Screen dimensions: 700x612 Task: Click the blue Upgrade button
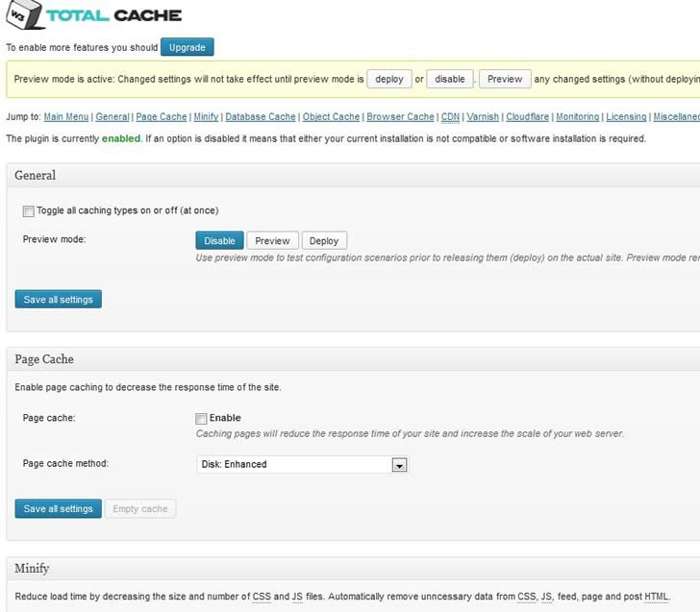point(187,47)
